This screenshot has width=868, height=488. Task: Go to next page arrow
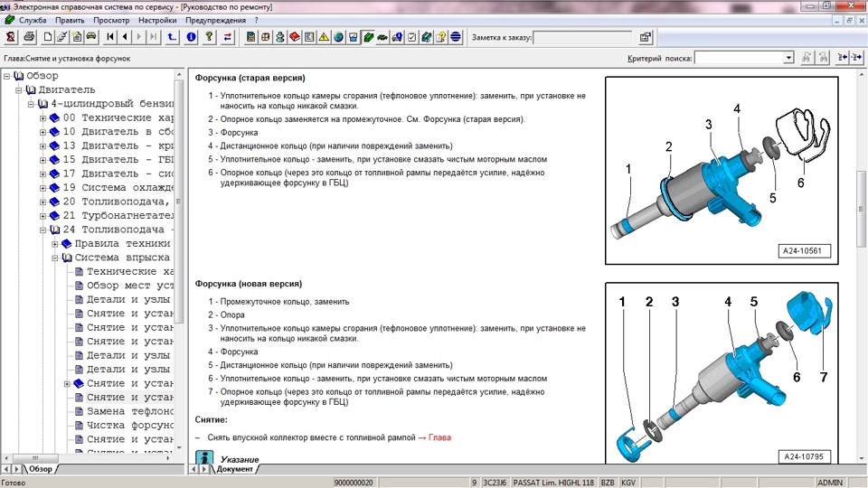139,37
